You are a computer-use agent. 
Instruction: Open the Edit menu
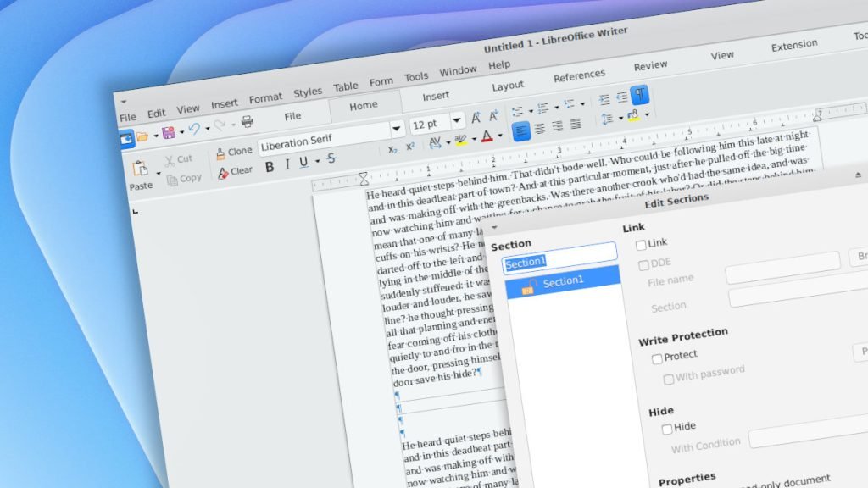pyautogui.click(x=156, y=114)
